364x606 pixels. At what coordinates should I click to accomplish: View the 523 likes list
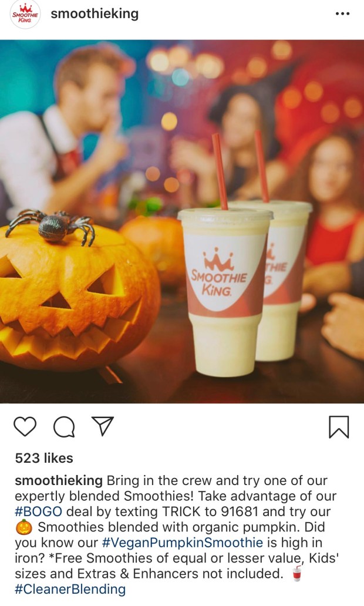tap(44, 458)
